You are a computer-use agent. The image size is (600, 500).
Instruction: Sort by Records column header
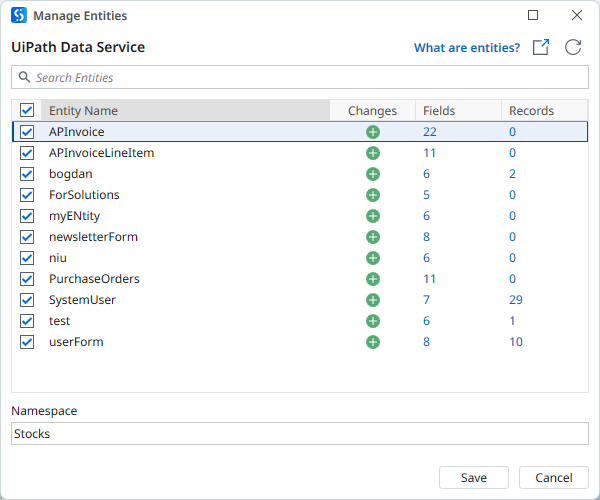(x=544, y=111)
